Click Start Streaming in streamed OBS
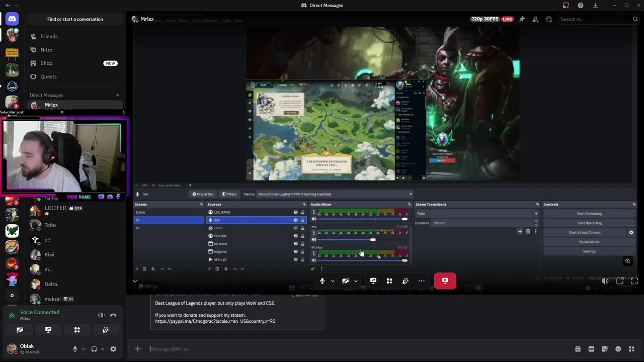This screenshot has height=362, width=644. [x=589, y=214]
